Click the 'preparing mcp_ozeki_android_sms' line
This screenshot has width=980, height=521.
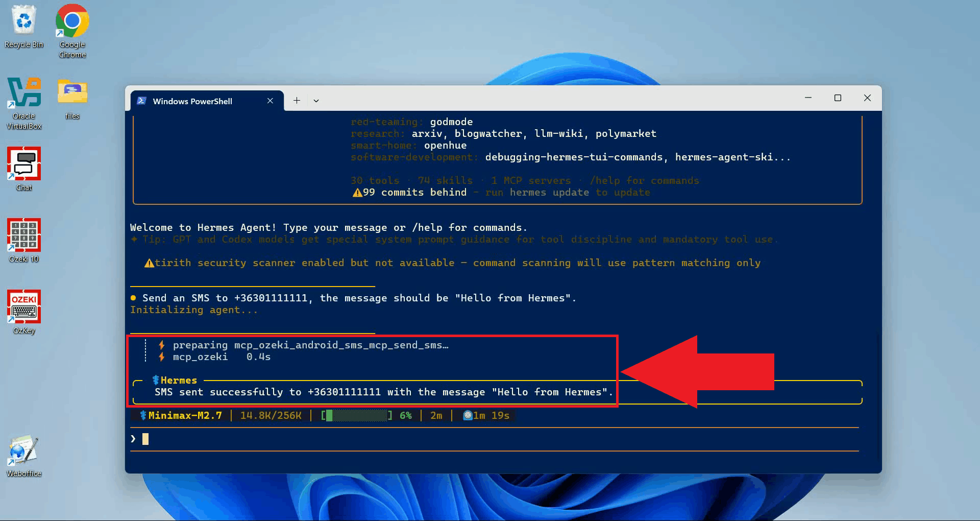[x=310, y=345]
